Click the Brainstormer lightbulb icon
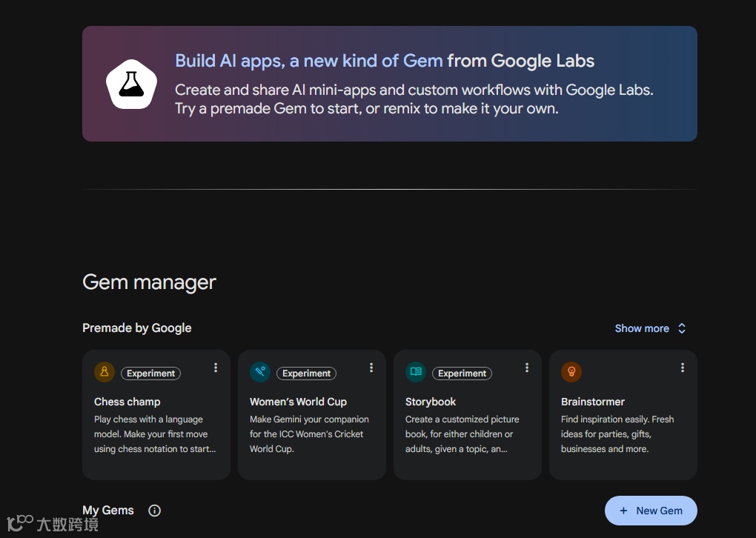This screenshot has width=756, height=538. [x=571, y=372]
